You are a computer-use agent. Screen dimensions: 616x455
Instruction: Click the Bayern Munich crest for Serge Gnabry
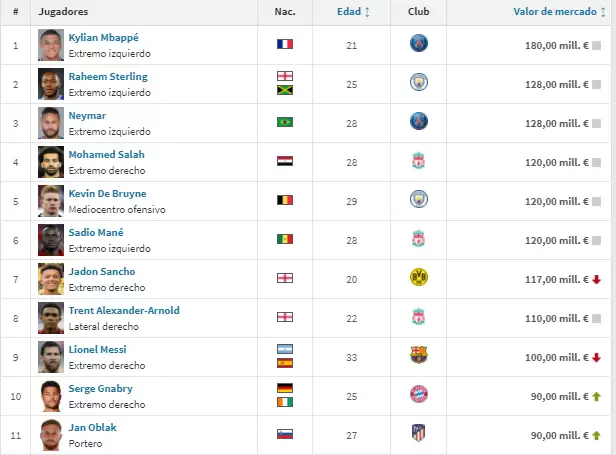coord(418,396)
